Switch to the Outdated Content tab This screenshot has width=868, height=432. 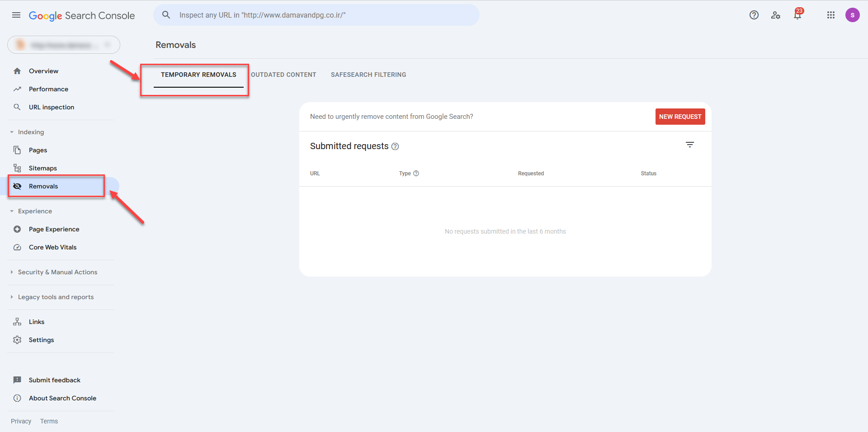[283, 75]
